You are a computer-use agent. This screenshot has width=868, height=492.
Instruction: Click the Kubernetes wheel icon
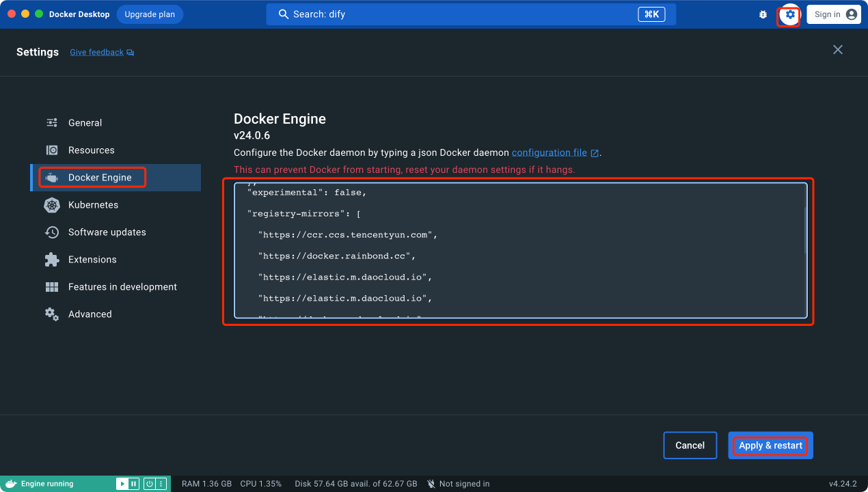coord(52,205)
